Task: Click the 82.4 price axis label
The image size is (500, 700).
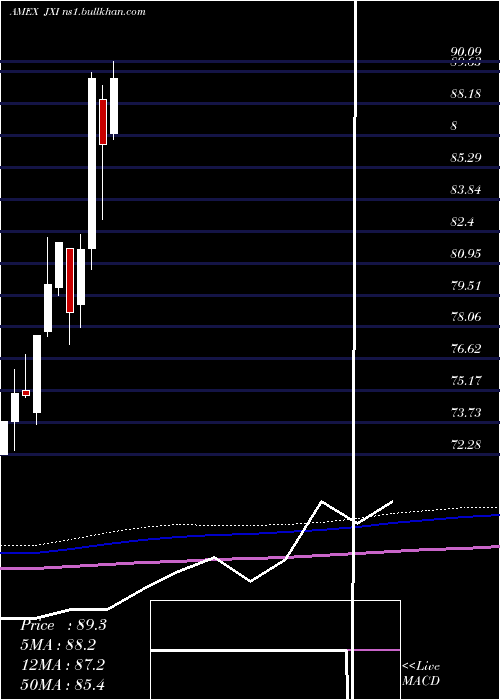Action: click(462, 221)
